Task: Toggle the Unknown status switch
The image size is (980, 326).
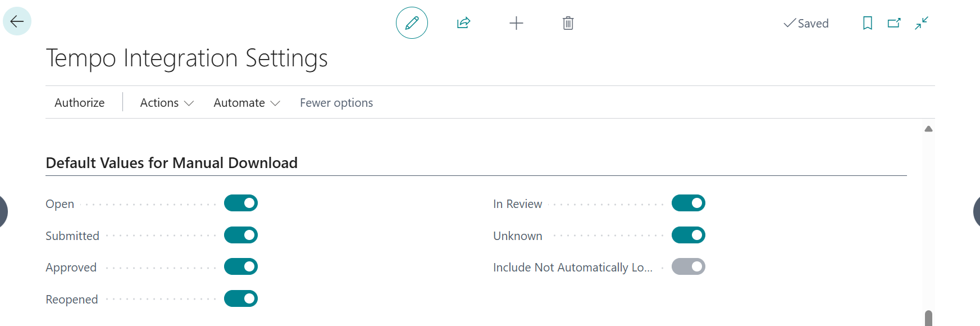Action: click(688, 235)
